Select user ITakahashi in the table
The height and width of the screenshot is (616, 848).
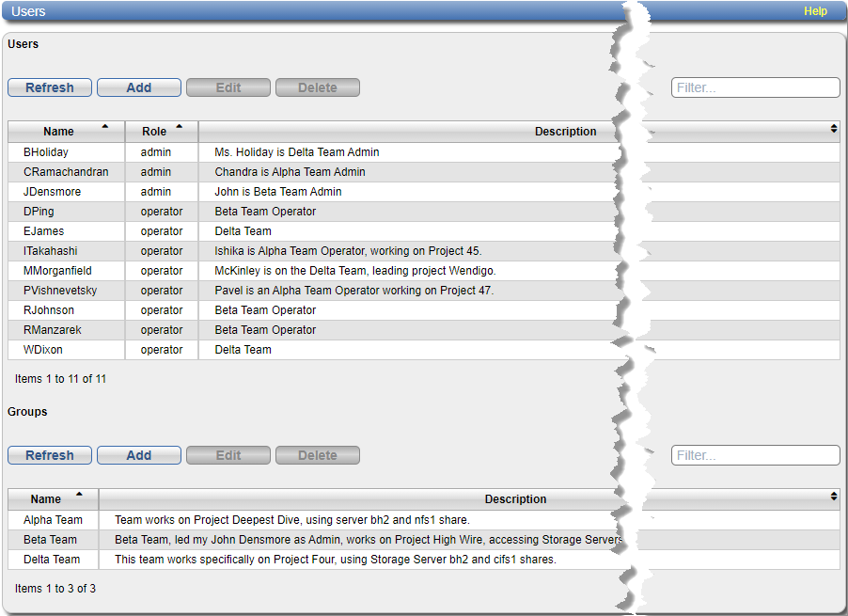pyautogui.click(x=51, y=251)
